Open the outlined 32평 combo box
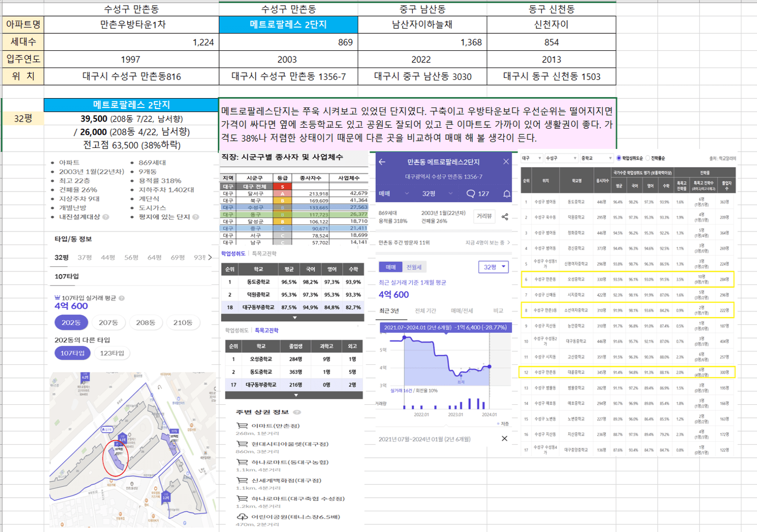The image size is (757, 532). pyautogui.click(x=493, y=267)
